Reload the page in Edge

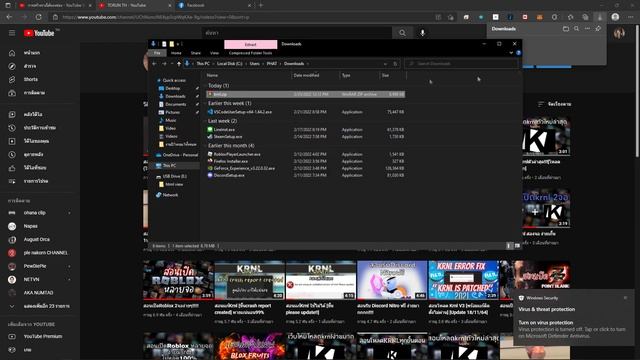point(39,17)
